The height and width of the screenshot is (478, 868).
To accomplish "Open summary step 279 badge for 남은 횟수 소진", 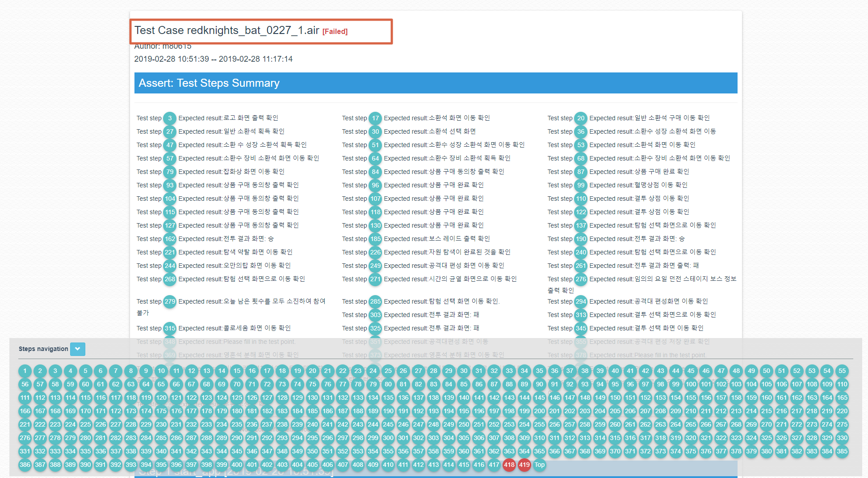I will point(170,301).
